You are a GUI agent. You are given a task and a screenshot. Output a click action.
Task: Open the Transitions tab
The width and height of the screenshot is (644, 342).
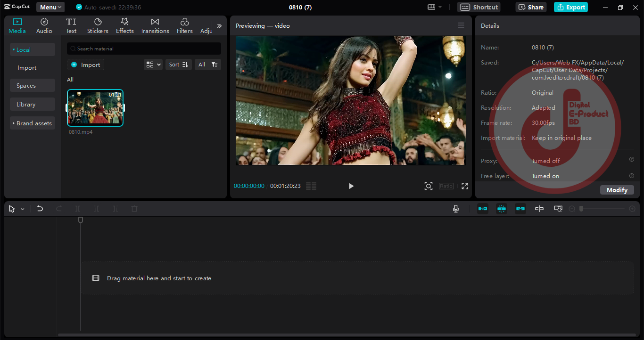coord(155,26)
